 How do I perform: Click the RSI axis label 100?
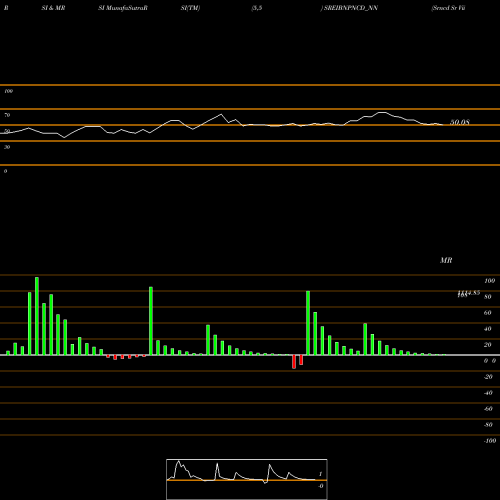[8, 91]
